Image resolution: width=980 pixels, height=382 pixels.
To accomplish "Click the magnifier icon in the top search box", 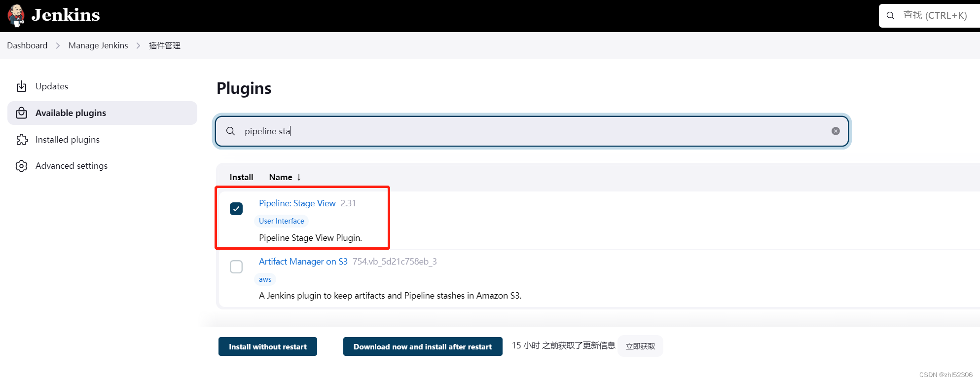I will click(890, 16).
